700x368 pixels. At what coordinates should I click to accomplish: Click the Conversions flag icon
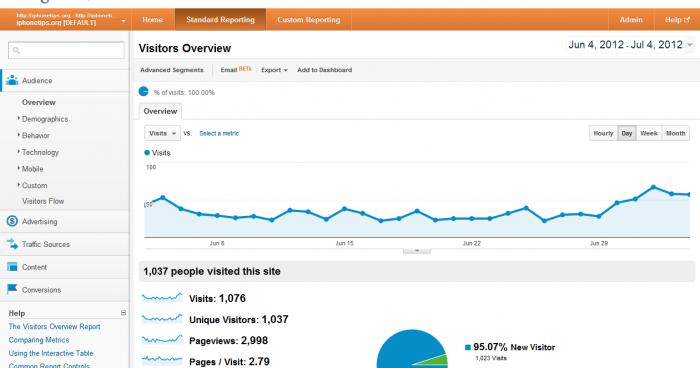pos(12,289)
